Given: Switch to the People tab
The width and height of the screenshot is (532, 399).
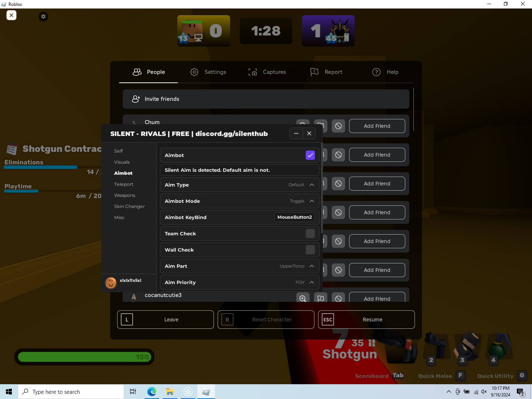Looking at the screenshot, I should click(149, 72).
